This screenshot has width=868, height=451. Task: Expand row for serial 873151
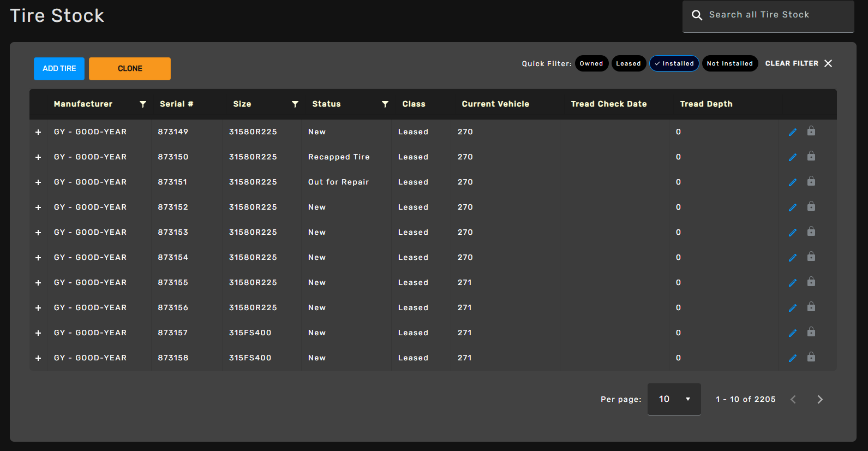tap(38, 182)
